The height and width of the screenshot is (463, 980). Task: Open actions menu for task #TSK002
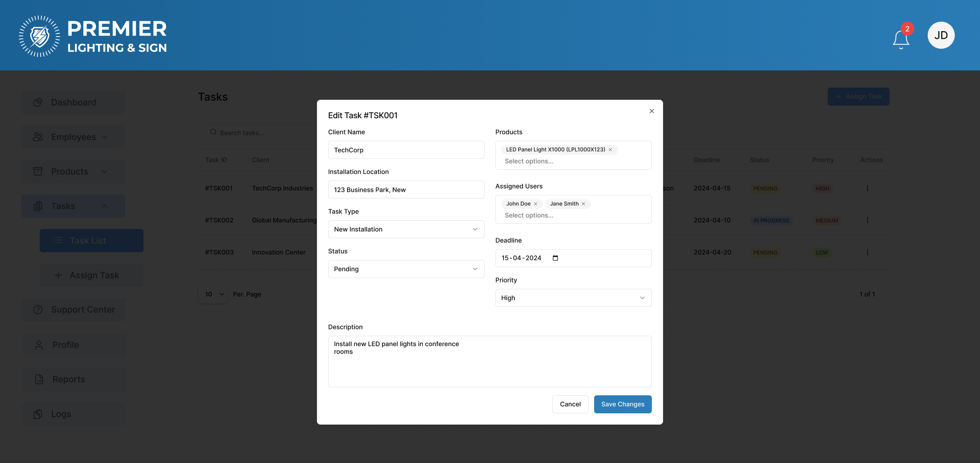click(867, 220)
